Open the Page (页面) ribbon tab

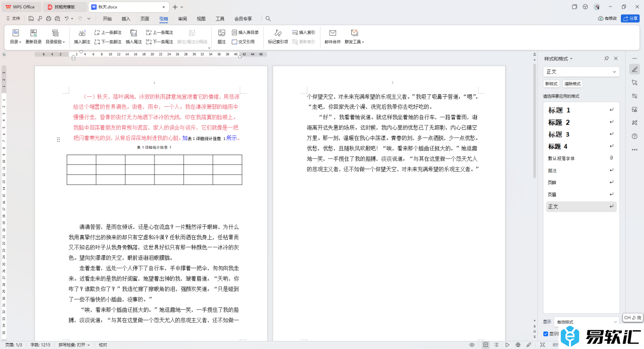pyautogui.click(x=145, y=19)
